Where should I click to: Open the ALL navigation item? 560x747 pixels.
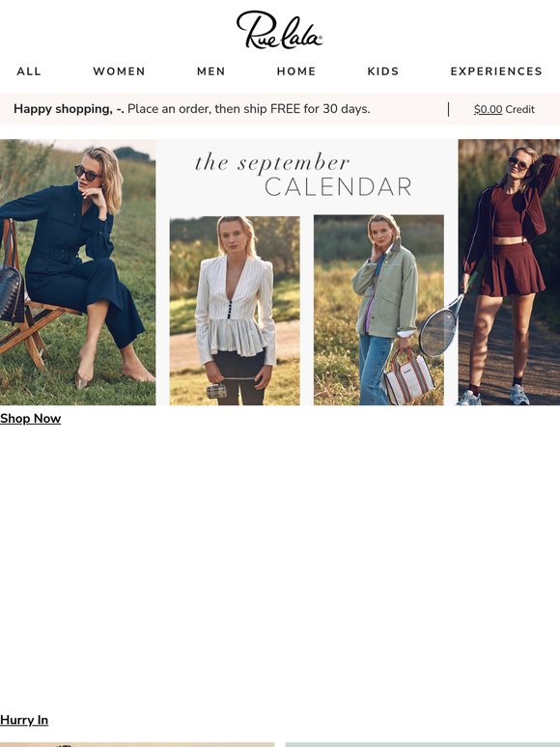pos(29,71)
